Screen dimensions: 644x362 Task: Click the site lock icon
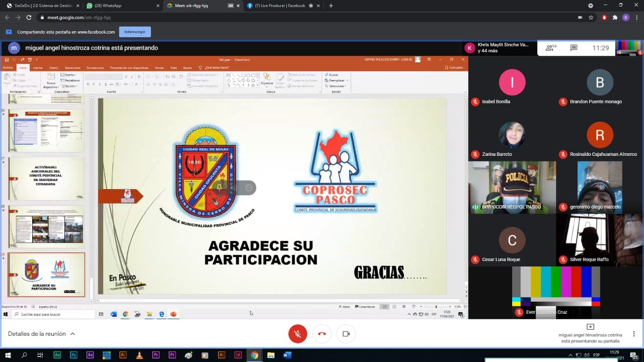click(x=42, y=17)
